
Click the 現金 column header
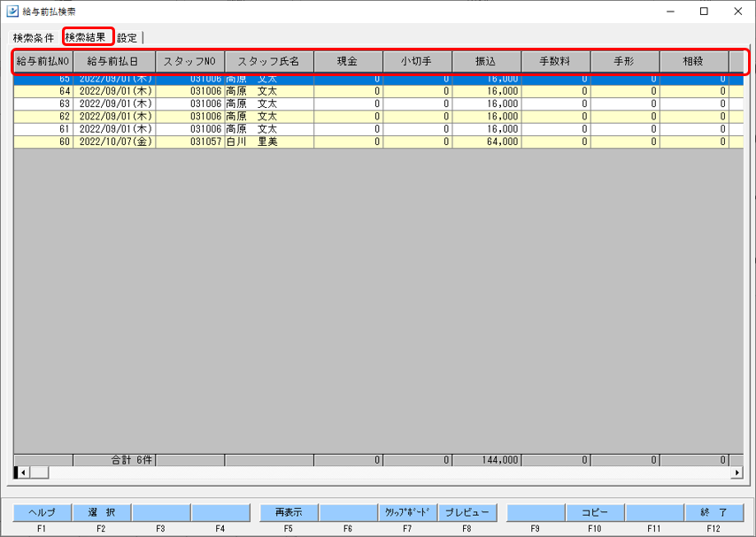click(348, 62)
